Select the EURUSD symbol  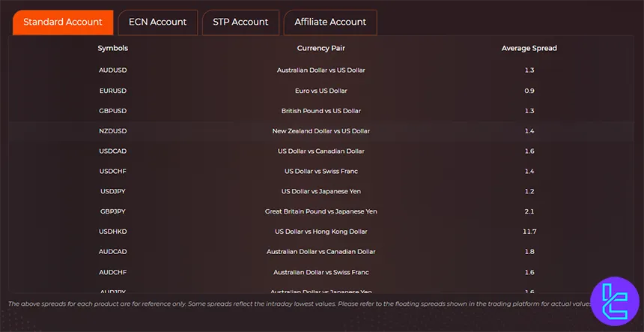click(112, 91)
